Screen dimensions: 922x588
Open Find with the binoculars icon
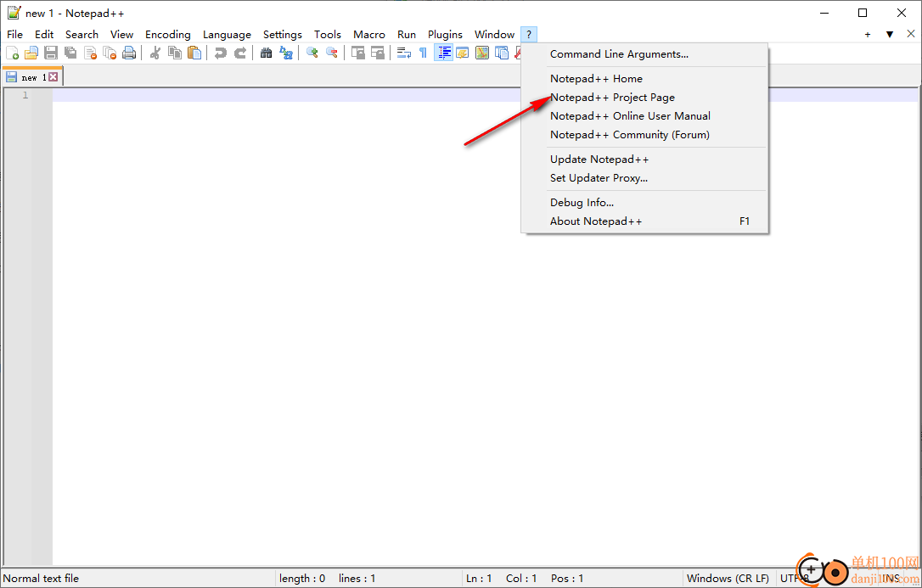click(x=267, y=53)
